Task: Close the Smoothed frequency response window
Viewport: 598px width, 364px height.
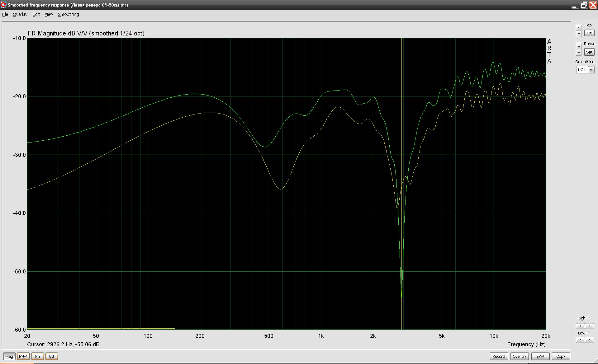Action: 593,5
